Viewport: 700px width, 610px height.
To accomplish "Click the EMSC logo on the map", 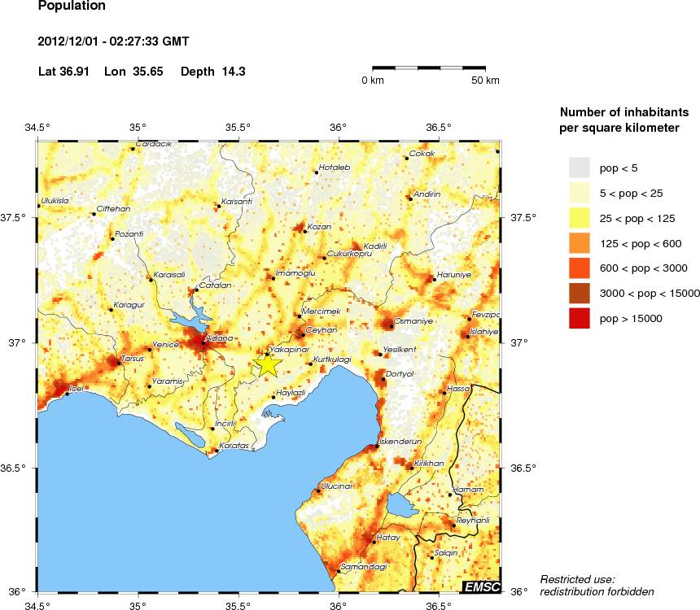I will (x=482, y=586).
